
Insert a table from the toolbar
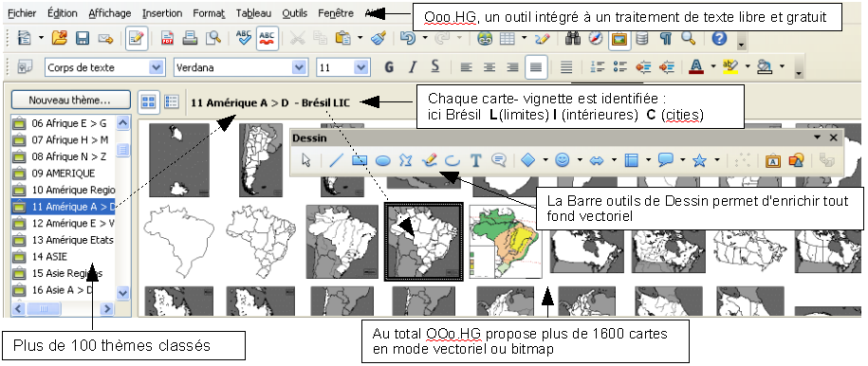point(508,38)
